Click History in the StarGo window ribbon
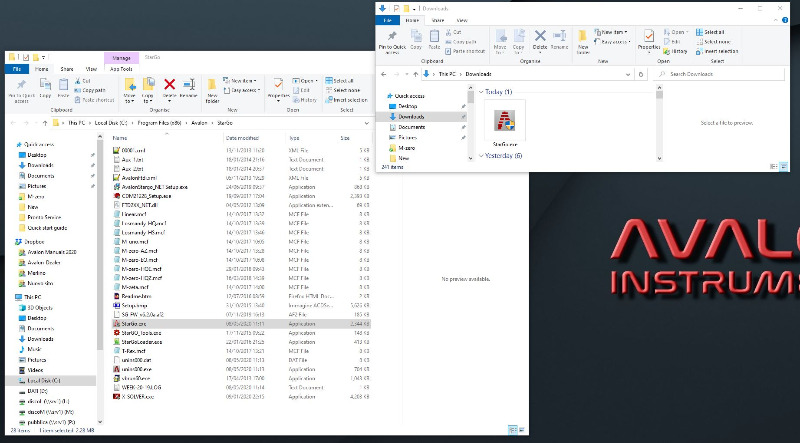Image resolution: width=800 pixels, height=443 pixels. pos(305,100)
